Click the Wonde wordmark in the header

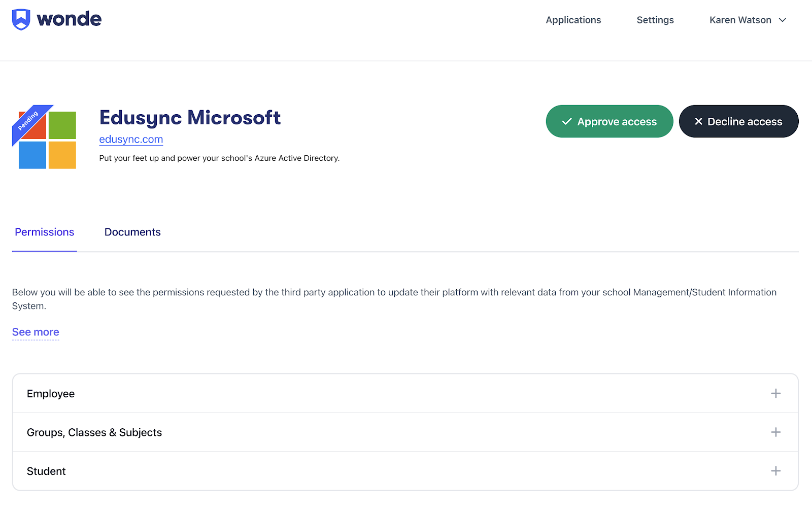pos(69,19)
